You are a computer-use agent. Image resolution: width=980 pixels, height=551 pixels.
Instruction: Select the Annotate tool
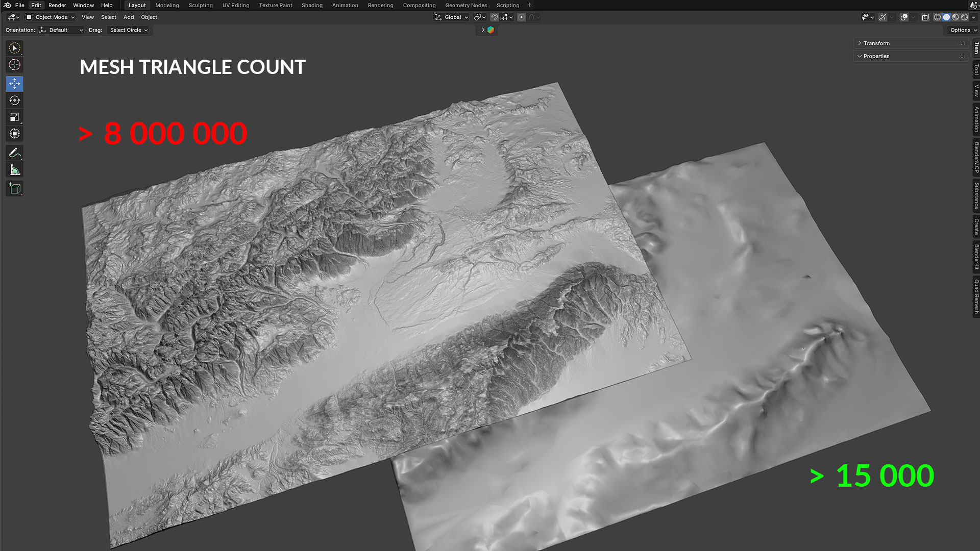[14, 153]
